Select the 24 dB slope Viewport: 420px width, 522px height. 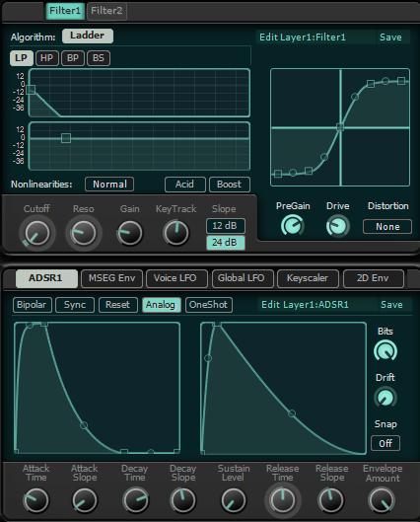(226, 243)
